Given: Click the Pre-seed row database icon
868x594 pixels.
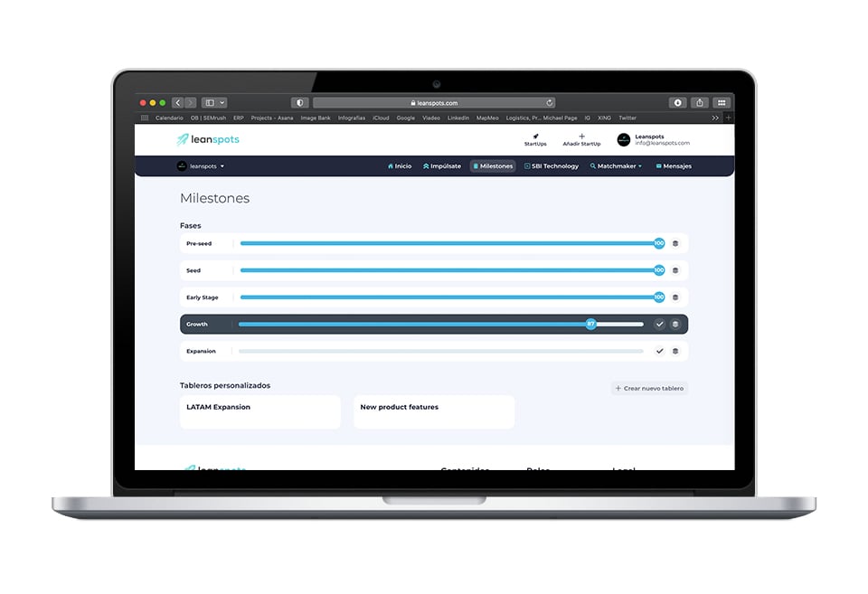Looking at the screenshot, I should 675,243.
